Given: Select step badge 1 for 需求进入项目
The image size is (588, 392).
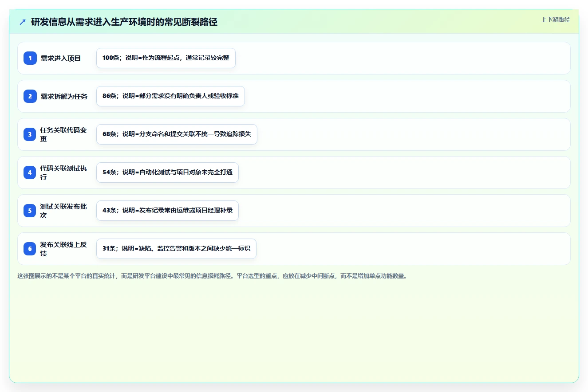Looking at the screenshot, I should pyautogui.click(x=30, y=58).
